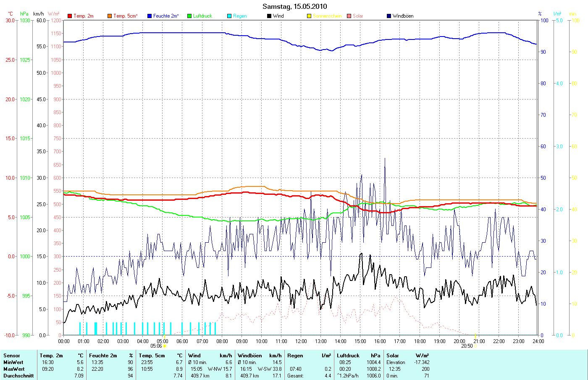Click the sunrise sun icon at 05:06

tap(165, 346)
